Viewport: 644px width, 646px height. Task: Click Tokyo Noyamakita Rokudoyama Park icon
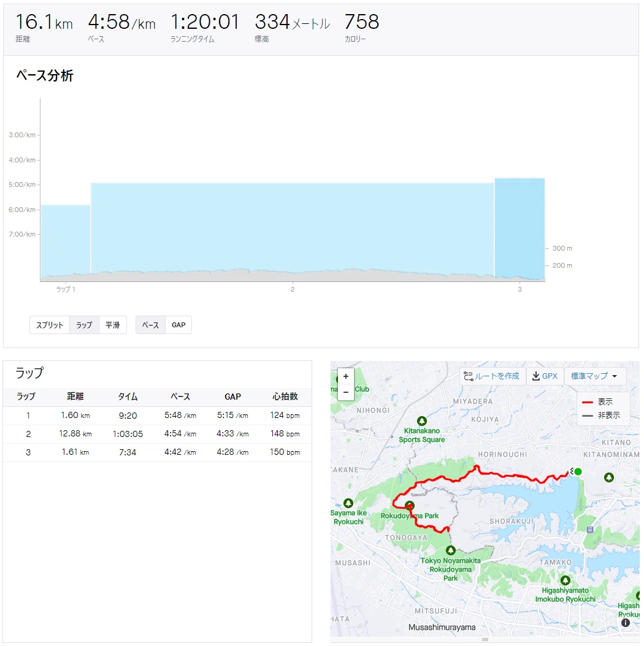click(x=451, y=550)
